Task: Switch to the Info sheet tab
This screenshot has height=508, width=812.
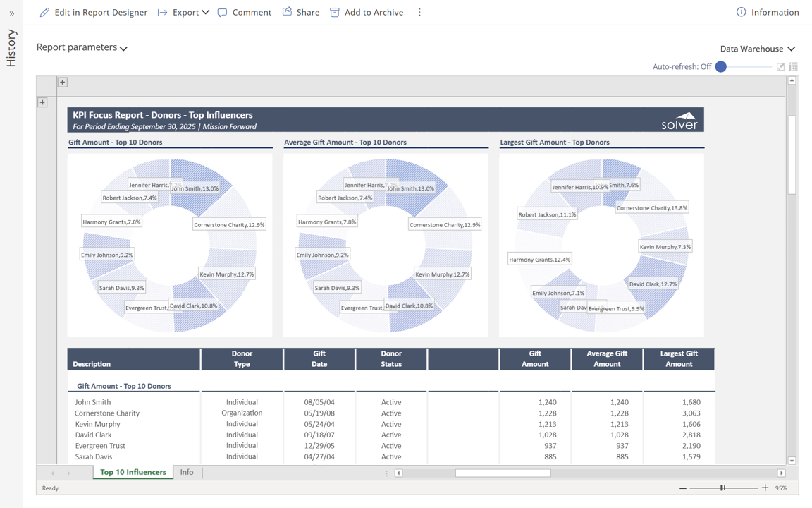Action: tap(187, 472)
